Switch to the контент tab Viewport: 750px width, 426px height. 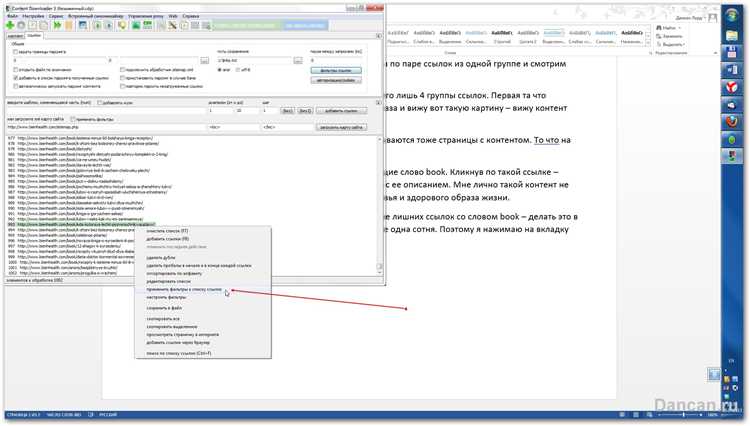15,36
